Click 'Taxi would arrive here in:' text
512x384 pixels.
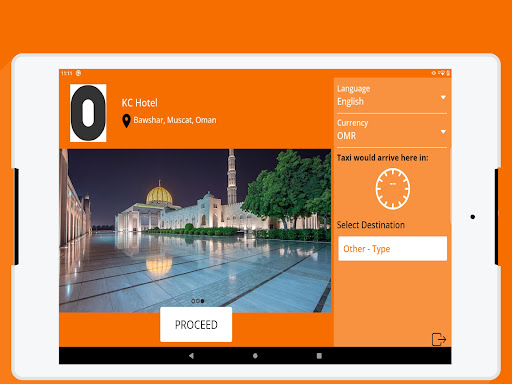[383, 158]
